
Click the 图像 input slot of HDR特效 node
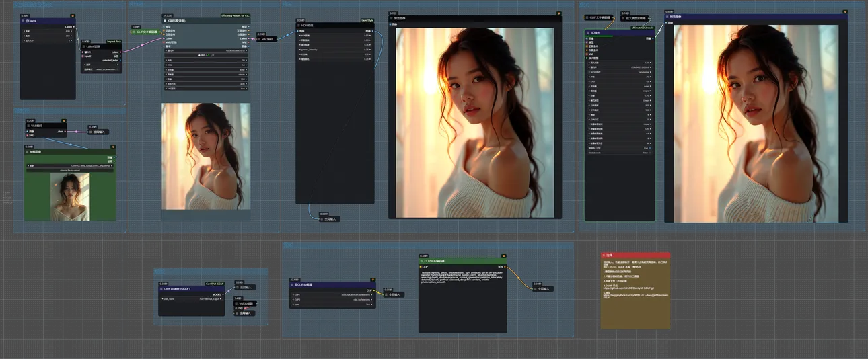tap(297, 31)
